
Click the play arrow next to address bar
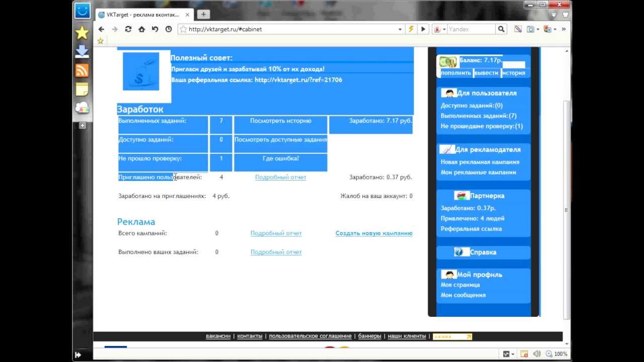coord(423,29)
